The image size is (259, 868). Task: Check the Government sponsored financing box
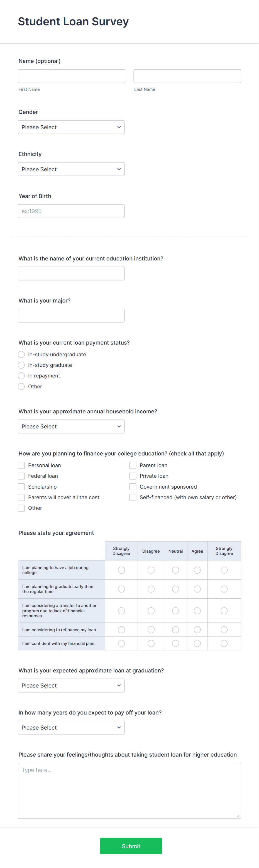(x=133, y=487)
